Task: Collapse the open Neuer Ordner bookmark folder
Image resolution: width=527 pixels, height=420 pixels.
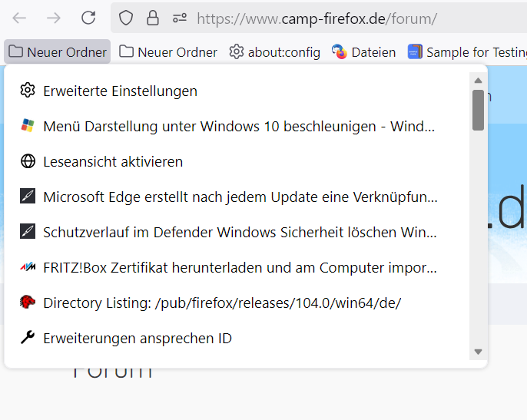Action: pyautogui.click(x=58, y=52)
